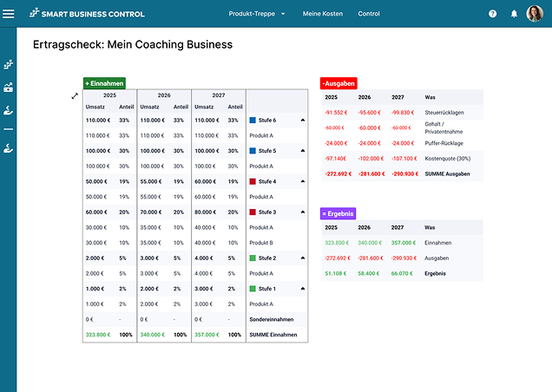The width and height of the screenshot is (552, 392).
Task: Collapse the Stufe 4 row group
Action: (303, 182)
